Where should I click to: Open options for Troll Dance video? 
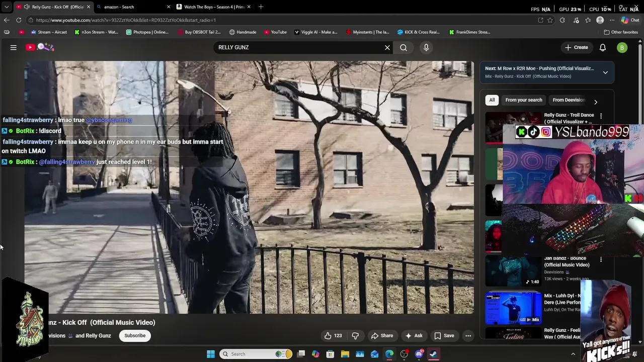[x=601, y=116]
